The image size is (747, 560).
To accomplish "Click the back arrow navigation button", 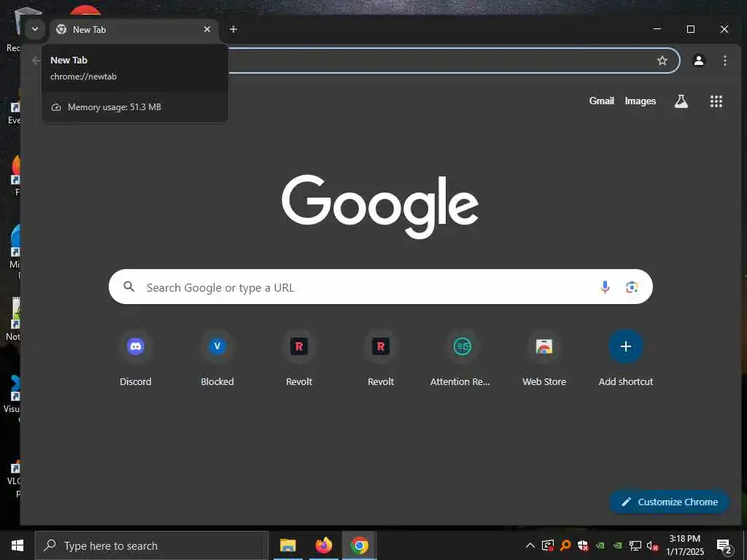I will pyautogui.click(x=36, y=61).
